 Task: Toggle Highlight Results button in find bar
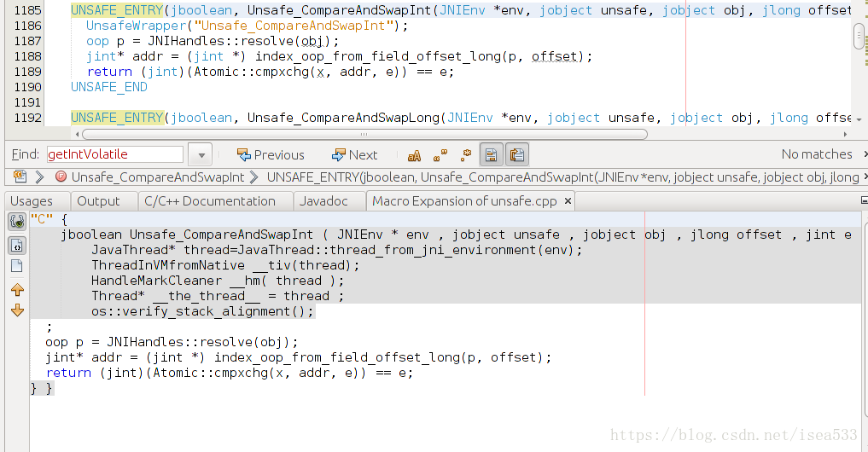pos(491,155)
